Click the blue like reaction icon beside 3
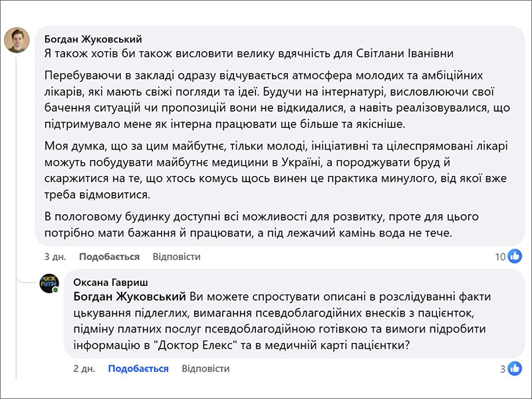Viewport: 532px width, 399px height. click(515, 368)
